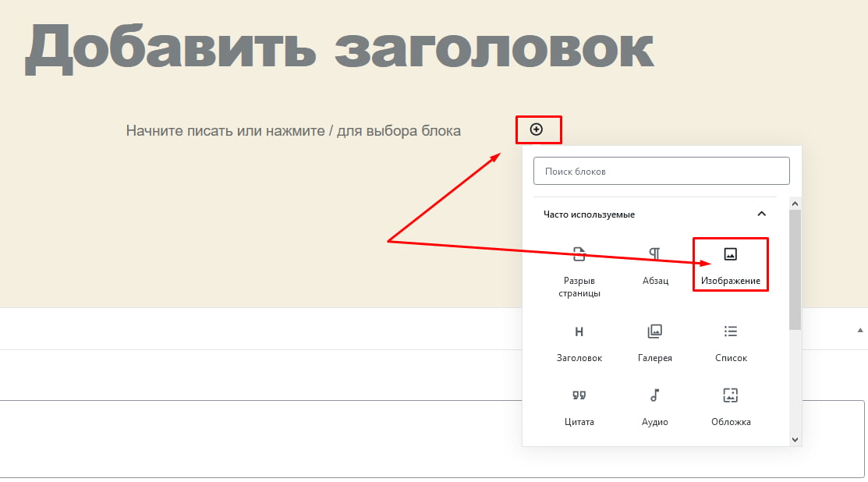The height and width of the screenshot is (482, 868).
Task: Click the add block plus icon
Action: [x=536, y=129]
